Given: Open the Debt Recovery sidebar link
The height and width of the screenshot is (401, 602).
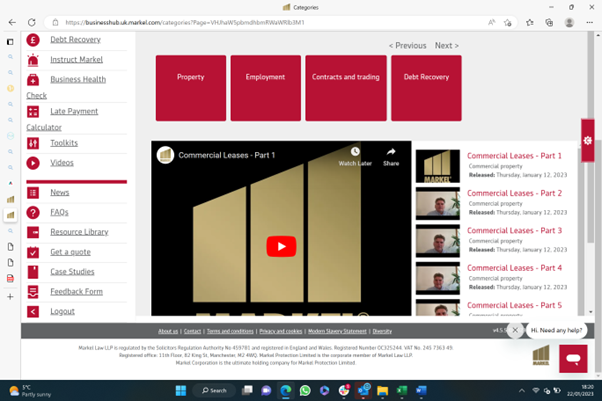Looking at the screenshot, I should (x=76, y=40).
